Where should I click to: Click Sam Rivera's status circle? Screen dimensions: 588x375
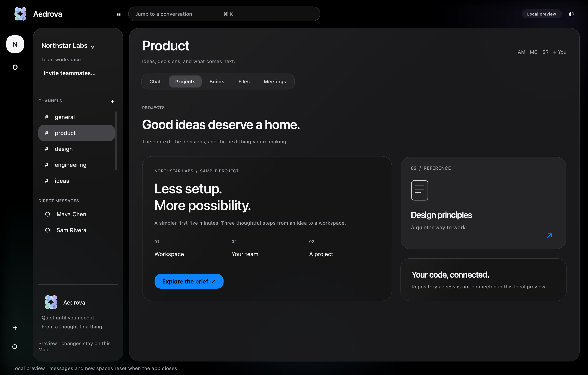coord(48,230)
